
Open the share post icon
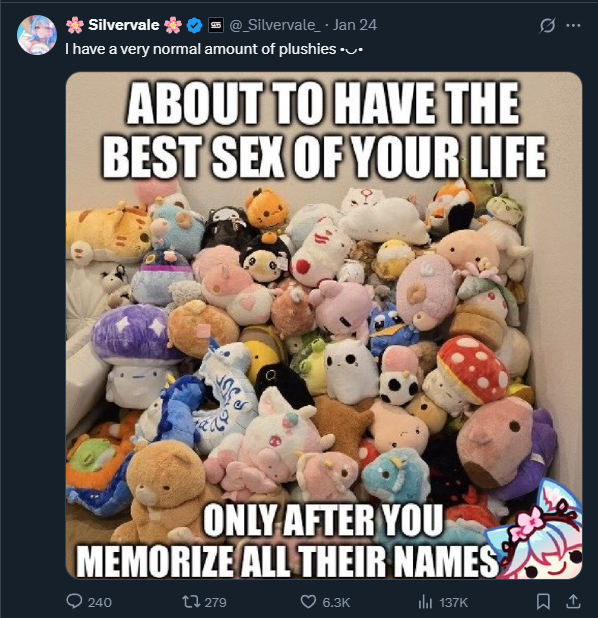pyautogui.click(x=573, y=601)
